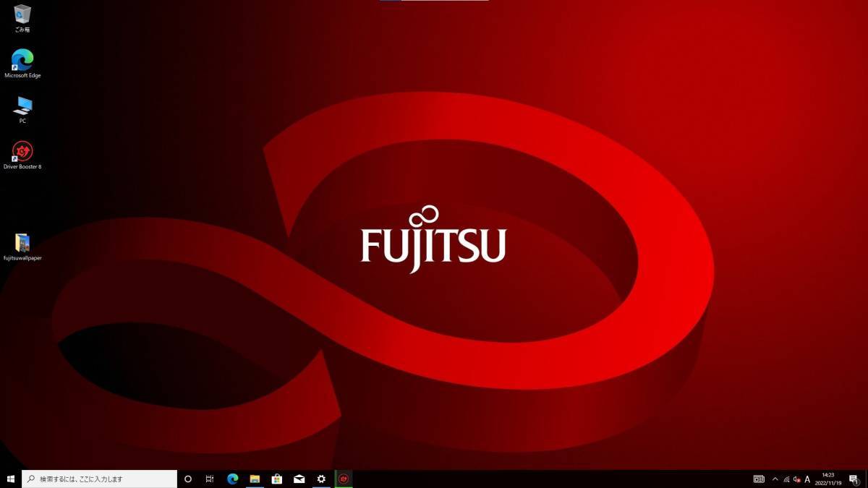The width and height of the screenshot is (868, 488).
Task: Click the muted volume icon in tray
Action: click(796, 479)
